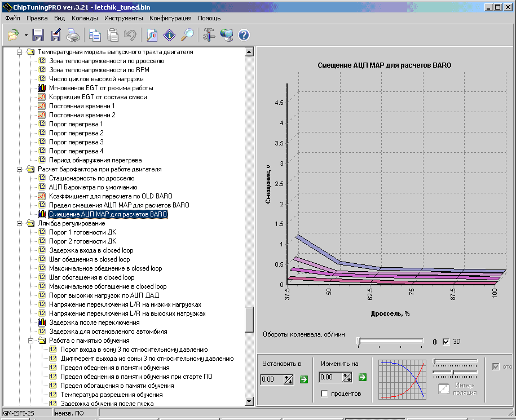Click the green arrow next to Изменить на
The width and height of the screenshot is (516, 420).
click(x=362, y=377)
